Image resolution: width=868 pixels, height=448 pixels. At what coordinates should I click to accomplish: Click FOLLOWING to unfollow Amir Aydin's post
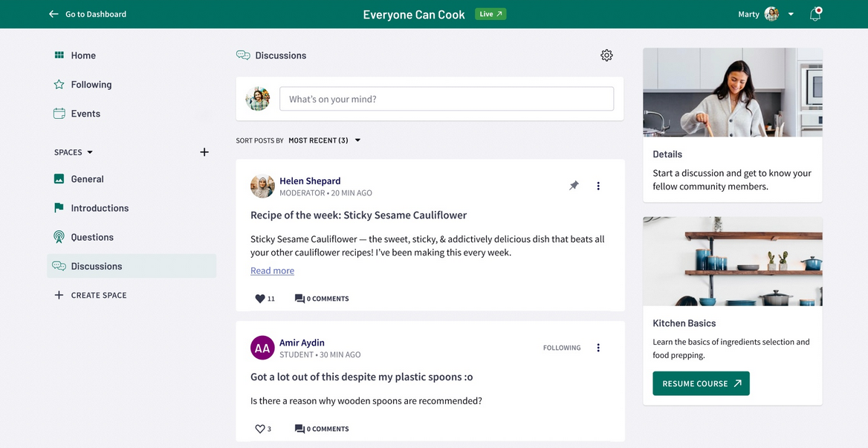pyautogui.click(x=562, y=347)
